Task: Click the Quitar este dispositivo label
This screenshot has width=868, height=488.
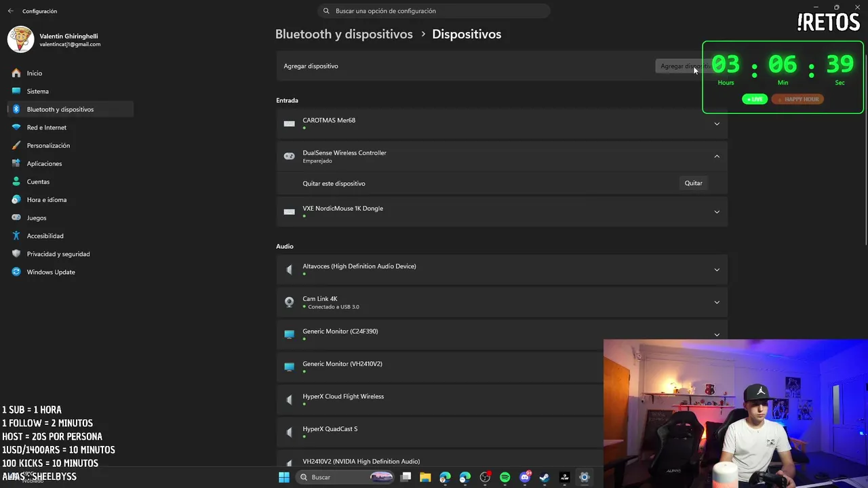Action: tap(334, 184)
